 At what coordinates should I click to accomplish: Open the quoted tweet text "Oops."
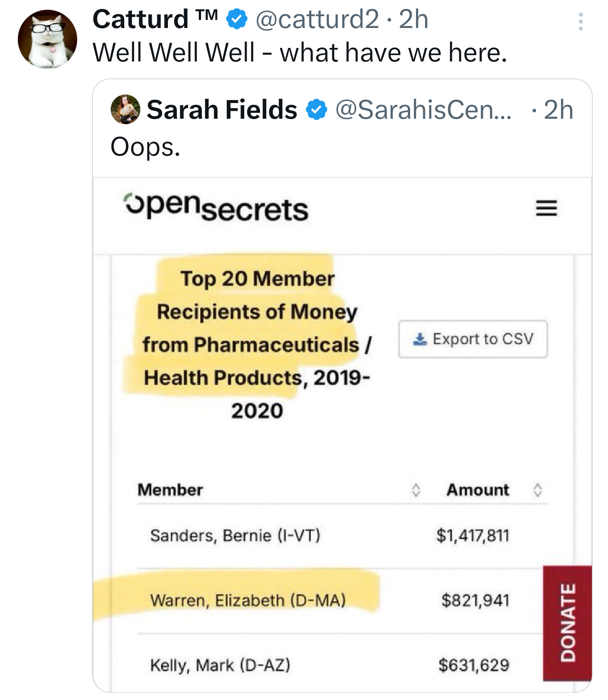click(x=145, y=147)
